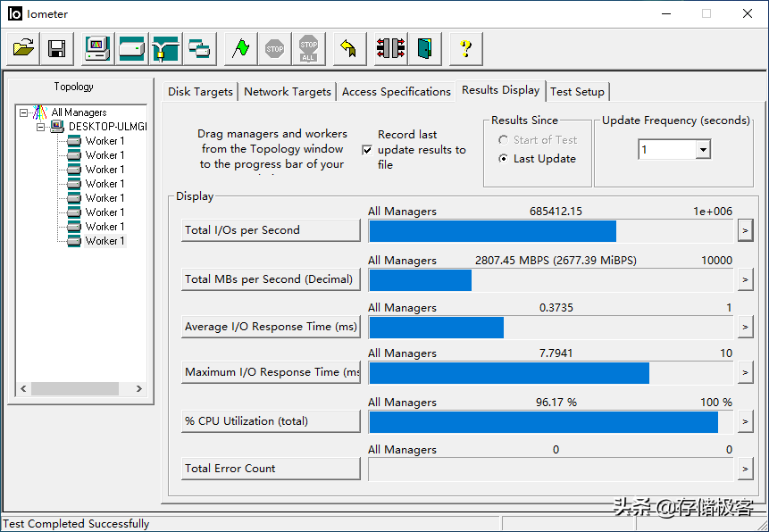The width and height of the screenshot is (769, 532).
Task: Click the 96.17 % CPU value
Action: [556, 403]
